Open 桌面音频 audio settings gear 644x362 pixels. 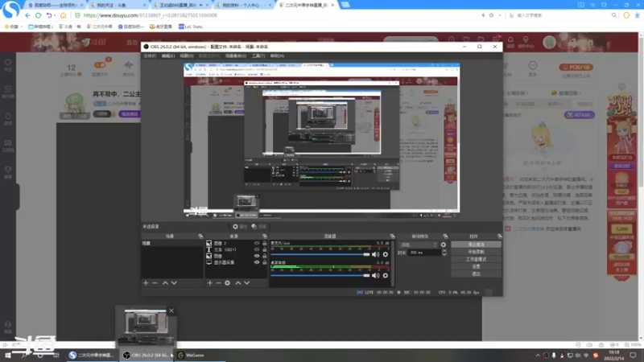point(386,275)
